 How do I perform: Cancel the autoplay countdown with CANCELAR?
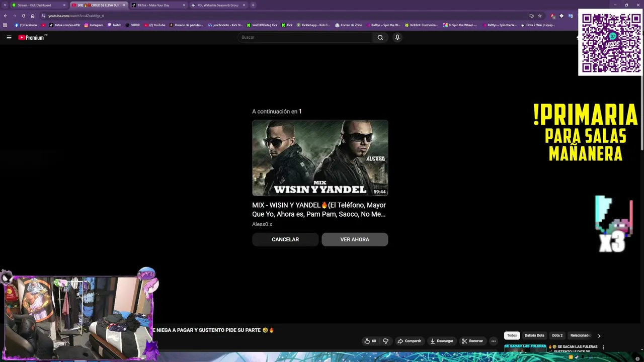coord(285,239)
